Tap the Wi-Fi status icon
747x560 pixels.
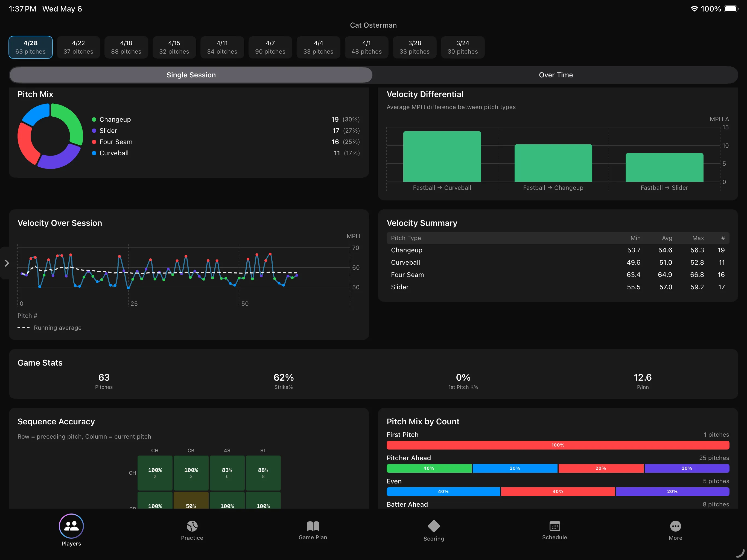click(694, 9)
